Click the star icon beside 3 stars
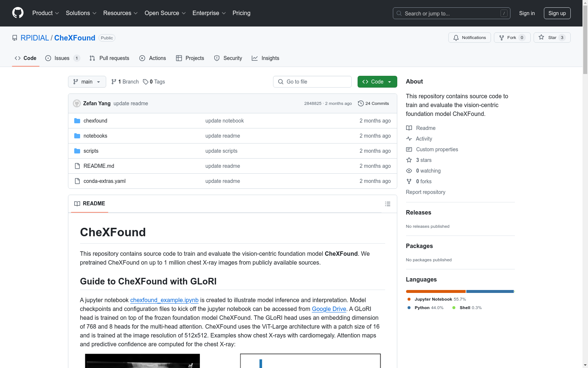This screenshot has width=588, height=368. 409,160
